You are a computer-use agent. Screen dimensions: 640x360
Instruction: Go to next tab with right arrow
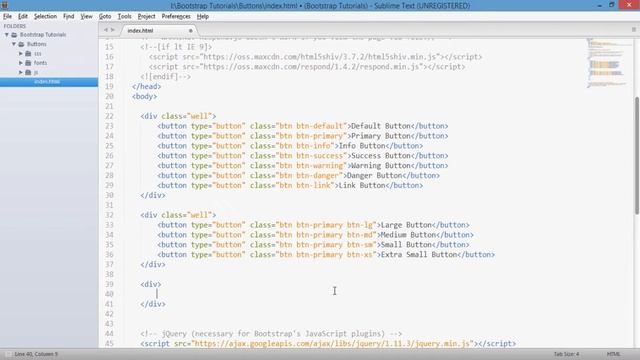113,30
